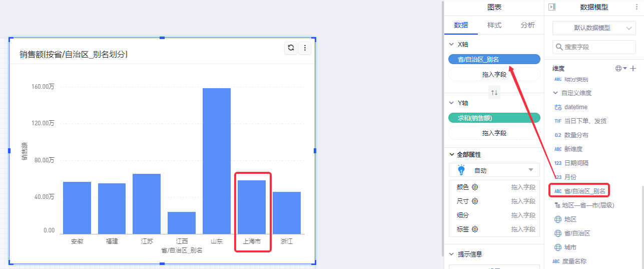This screenshot has height=269, width=644.
Task: Click the 求和(销售额) field pill
Action: click(x=494, y=118)
